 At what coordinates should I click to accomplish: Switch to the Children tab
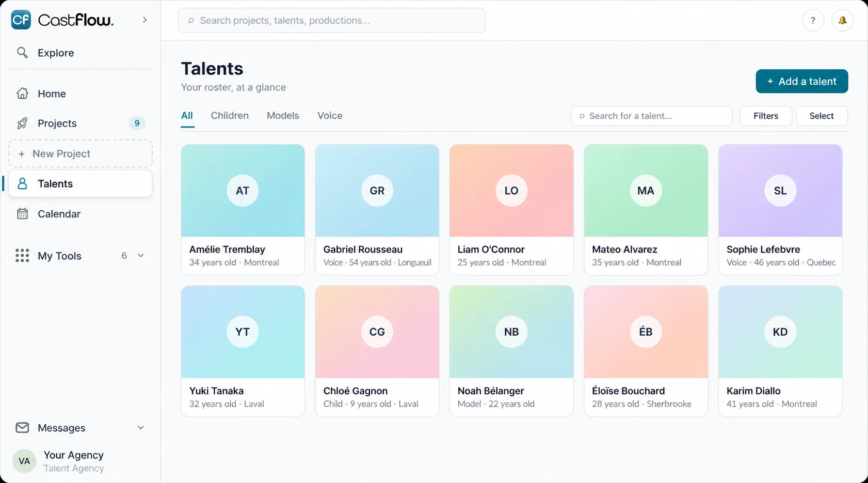tap(230, 116)
